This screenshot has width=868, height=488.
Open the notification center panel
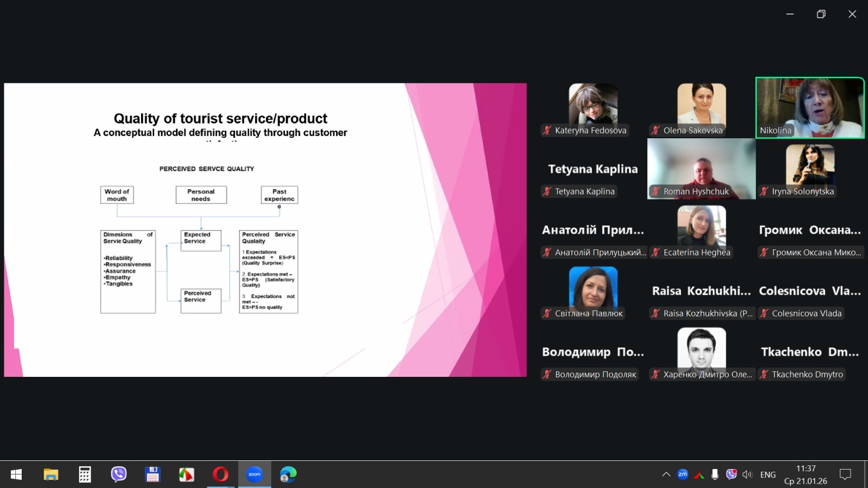point(845,474)
